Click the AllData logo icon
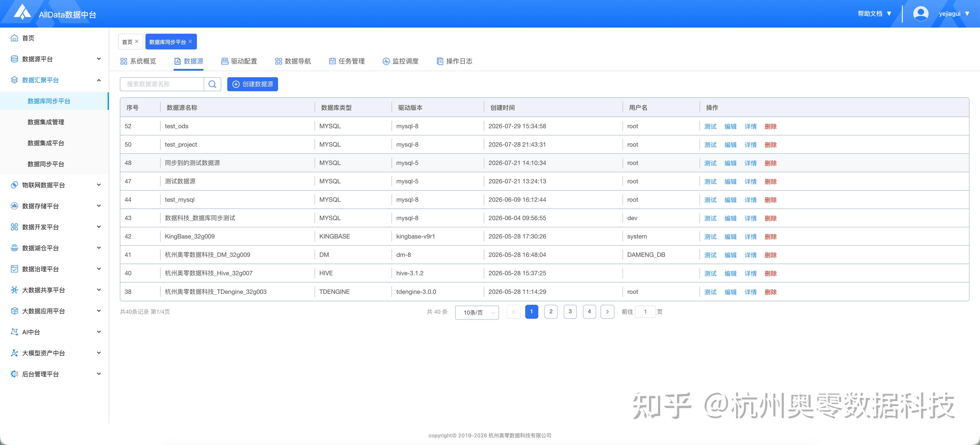The width and height of the screenshot is (980, 445). tap(22, 12)
